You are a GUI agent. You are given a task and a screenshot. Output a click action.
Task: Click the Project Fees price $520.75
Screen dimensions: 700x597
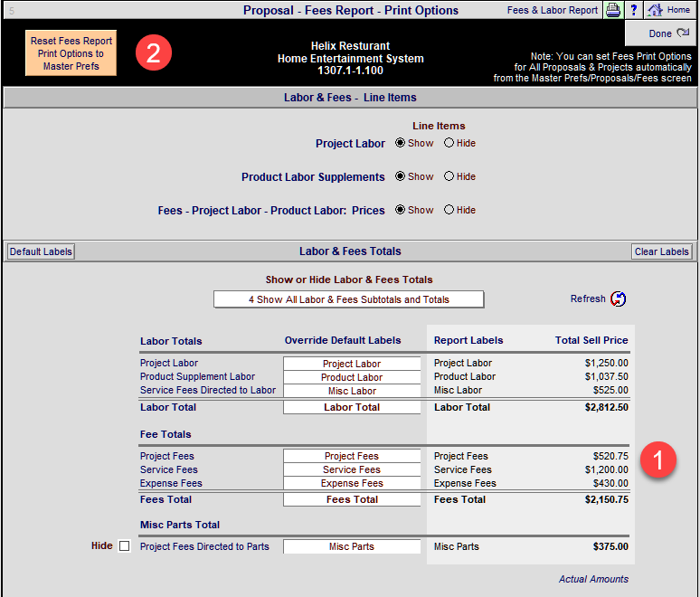pyautogui.click(x=610, y=456)
